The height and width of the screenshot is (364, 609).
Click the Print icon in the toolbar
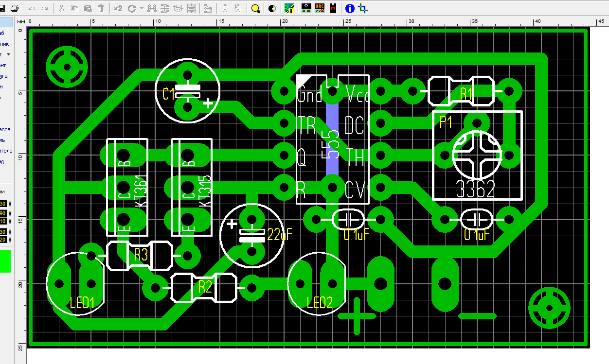point(15,8)
